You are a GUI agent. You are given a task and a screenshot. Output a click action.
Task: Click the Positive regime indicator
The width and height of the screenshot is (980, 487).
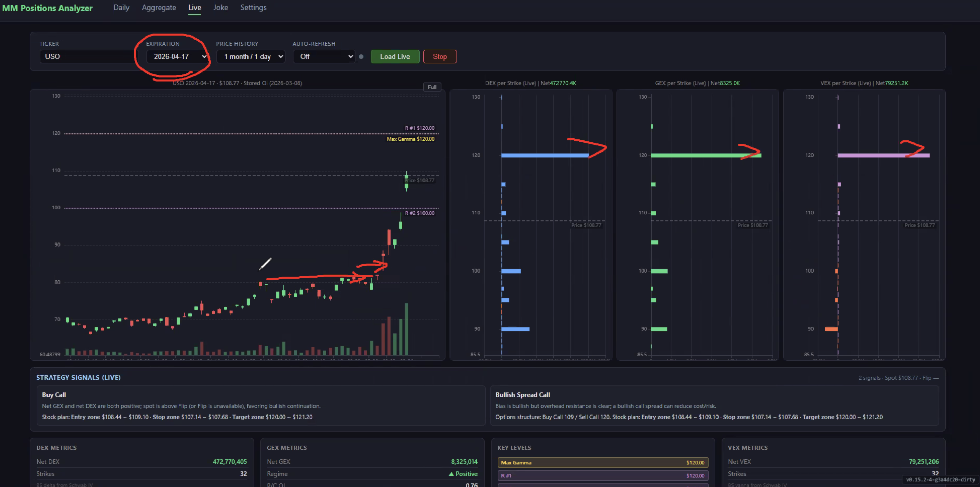[x=463, y=474]
